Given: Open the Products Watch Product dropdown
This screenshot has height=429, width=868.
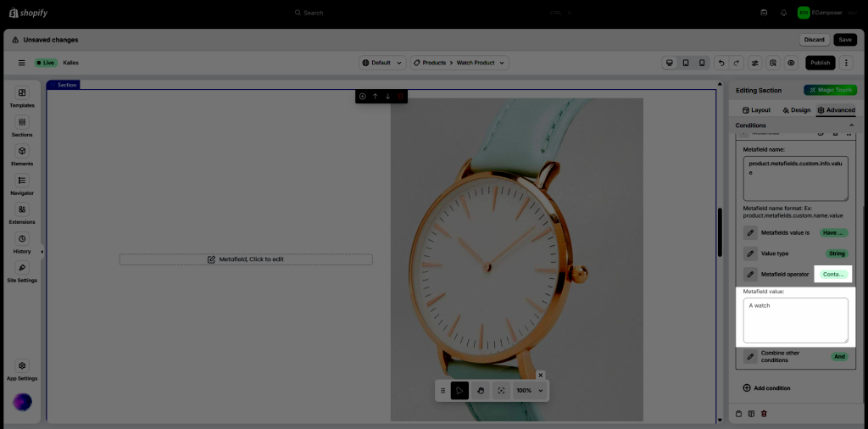Looking at the screenshot, I should pyautogui.click(x=459, y=63).
